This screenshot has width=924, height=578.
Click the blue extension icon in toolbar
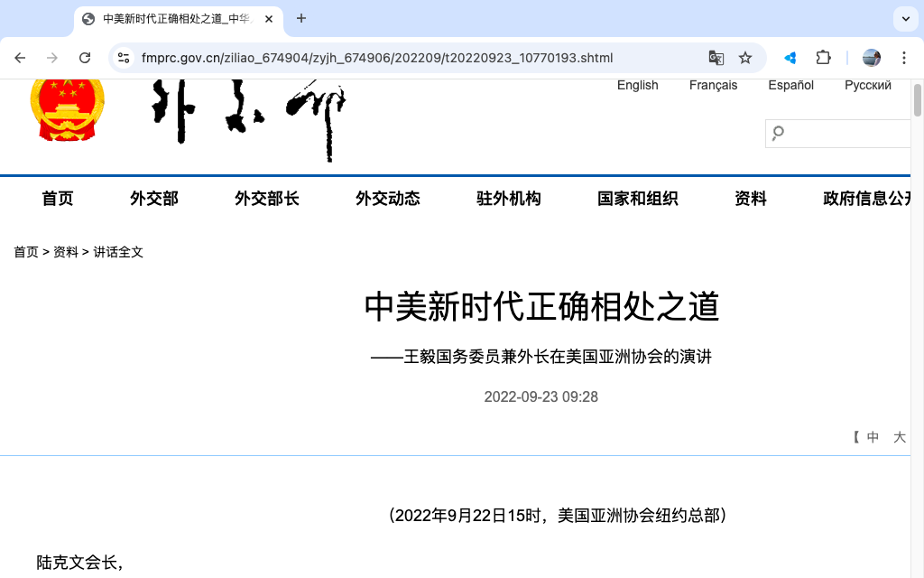790,58
